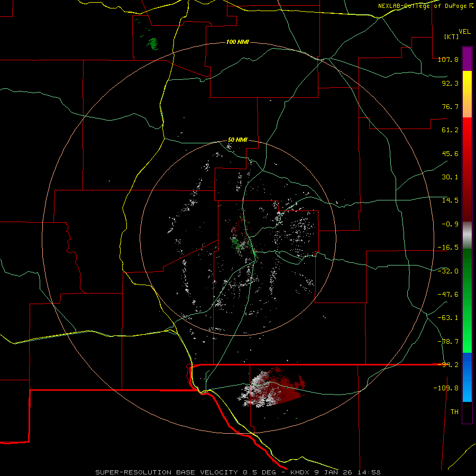Viewport: 476px width, 476px height.
Task: Click the TH label in the legend
Action: (x=454, y=412)
